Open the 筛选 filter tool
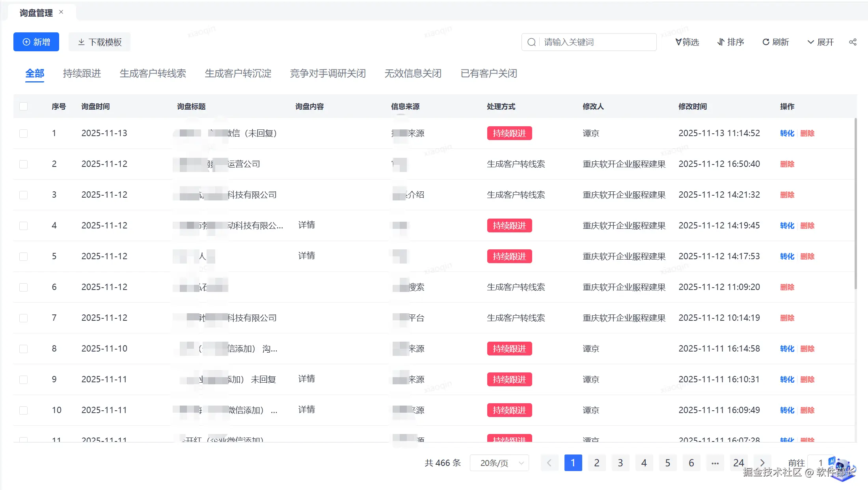Screen dimensions: 868x490 [687, 42]
